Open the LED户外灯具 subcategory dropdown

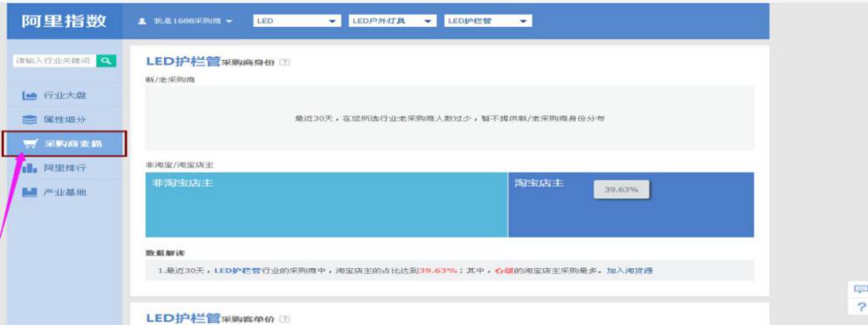(x=392, y=21)
